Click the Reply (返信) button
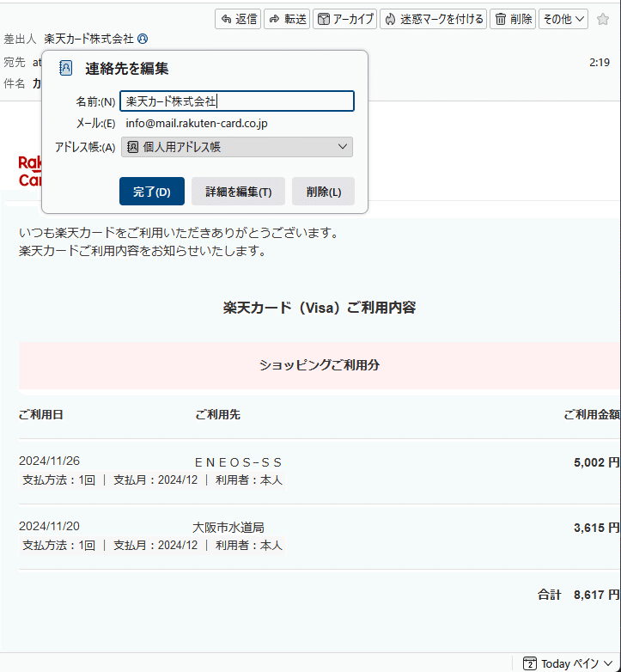Screen dimensions: 621x672 238,19
